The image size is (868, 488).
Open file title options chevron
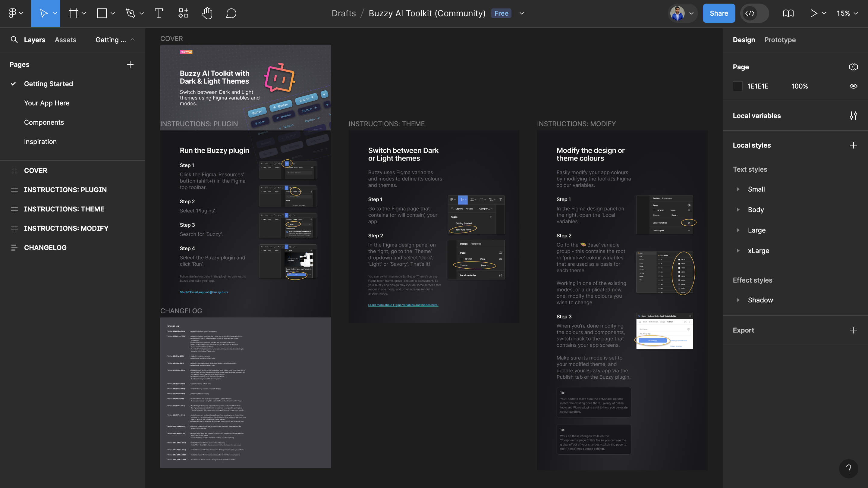click(x=522, y=14)
